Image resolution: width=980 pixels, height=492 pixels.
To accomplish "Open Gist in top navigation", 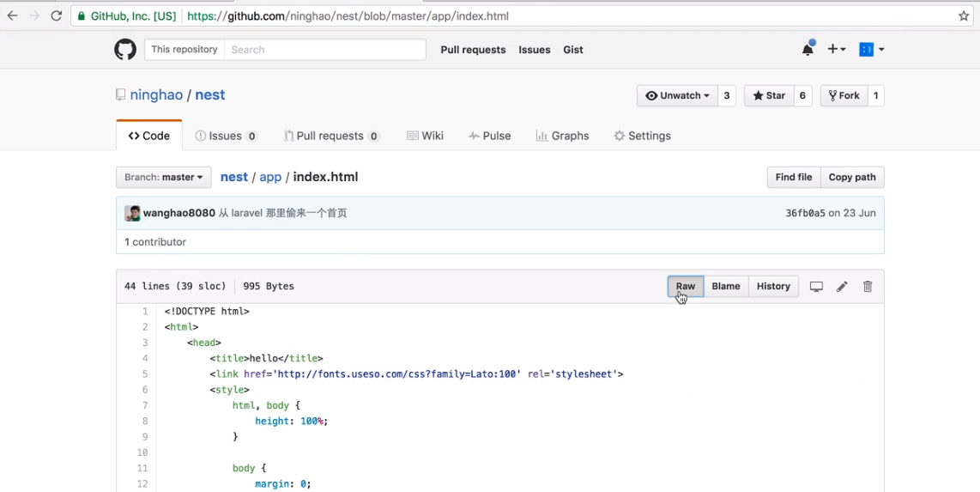I will pyautogui.click(x=573, y=50).
